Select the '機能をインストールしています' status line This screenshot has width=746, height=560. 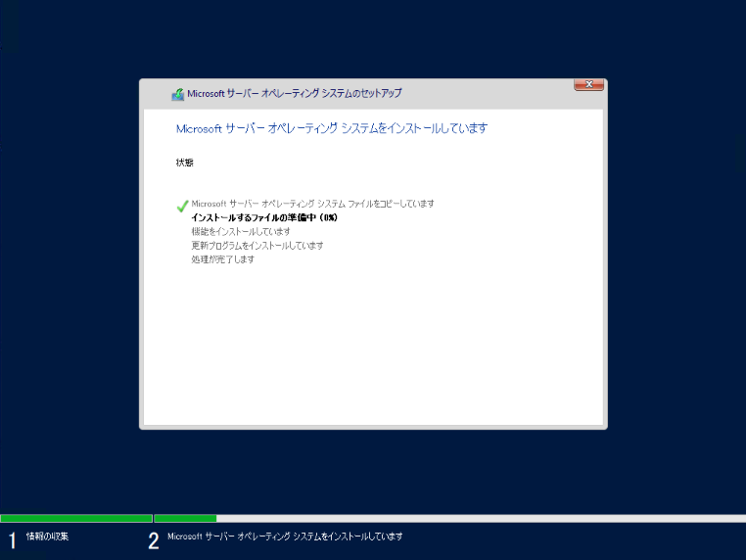coord(241,232)
